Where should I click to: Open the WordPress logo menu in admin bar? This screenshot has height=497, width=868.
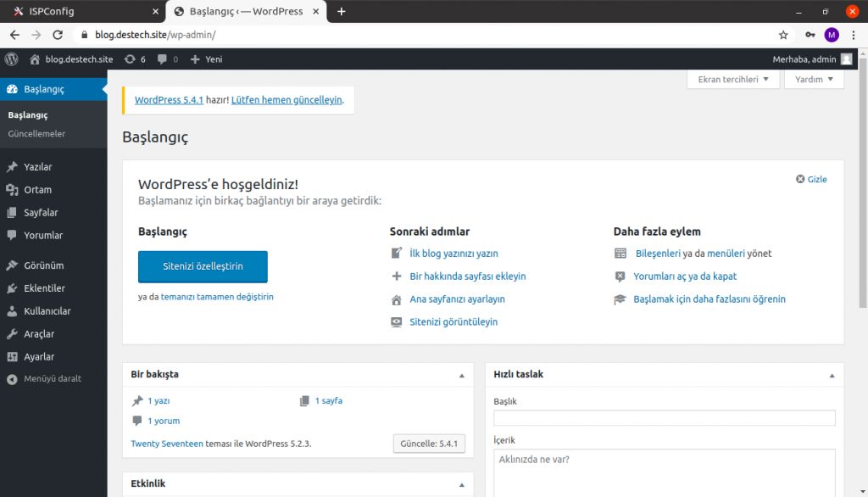coord(12,59)
